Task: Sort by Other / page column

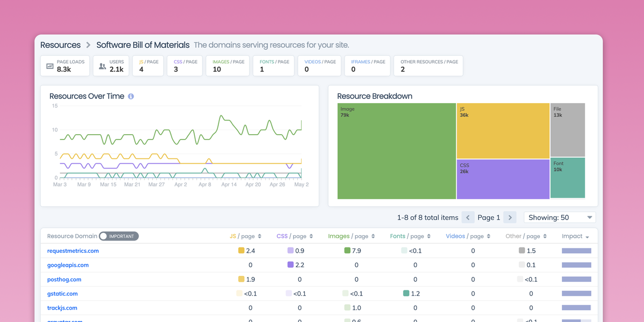Action: [x=526, y=236]
